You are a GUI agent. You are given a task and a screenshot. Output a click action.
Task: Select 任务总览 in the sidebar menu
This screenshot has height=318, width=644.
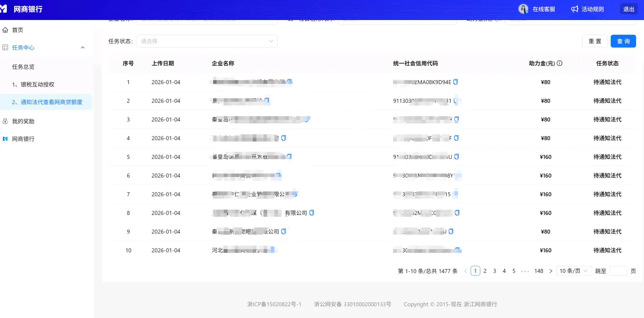pyautogui.click(x=23, y=67)
